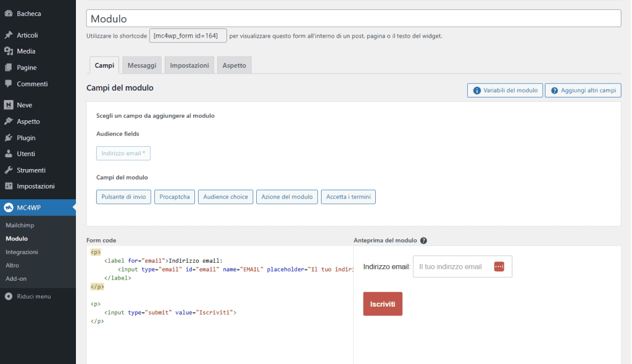Open Commenti in the sidebar
Viewport: 632px width, 364px height.
38,83
